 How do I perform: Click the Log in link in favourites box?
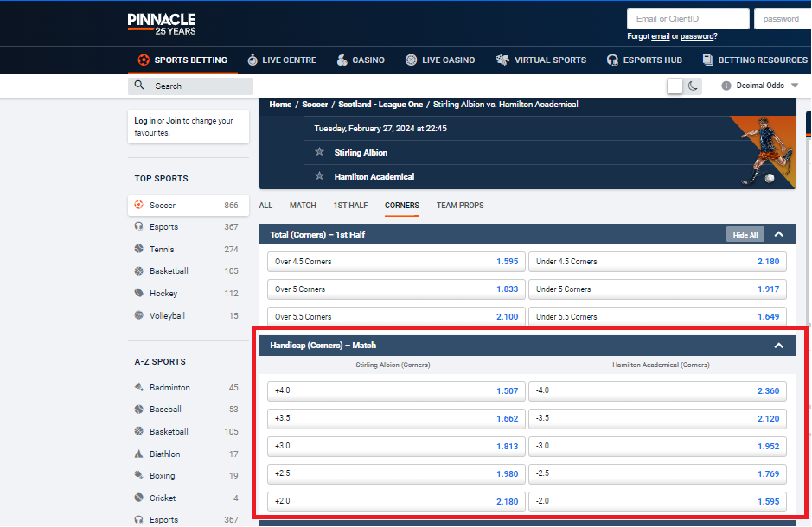[x=145, y=120]
